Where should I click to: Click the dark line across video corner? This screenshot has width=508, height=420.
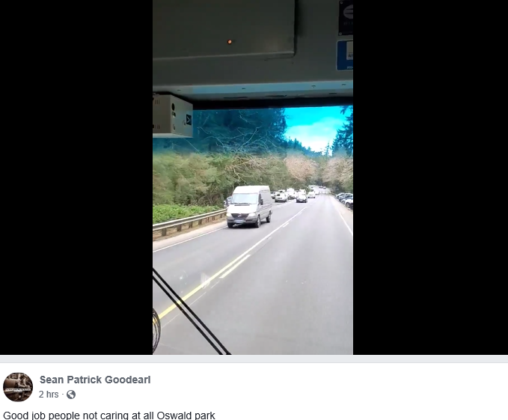(x=191, y=313)
